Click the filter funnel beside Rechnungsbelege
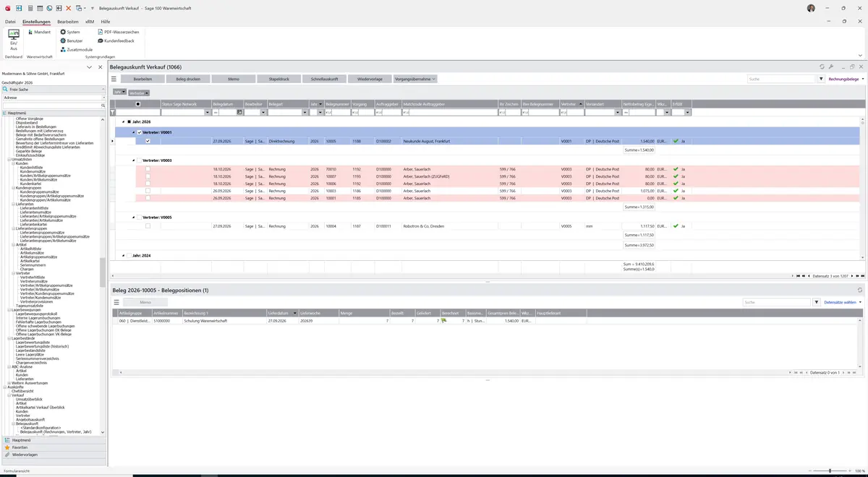Viewport: 868px width, 477px height. pos(821,79)
